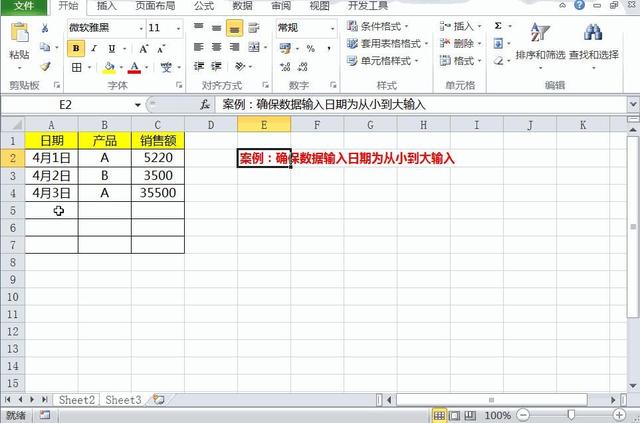Open the font size dropdown
The width and height of the screenshot is (640, 423).
(178, 28)
